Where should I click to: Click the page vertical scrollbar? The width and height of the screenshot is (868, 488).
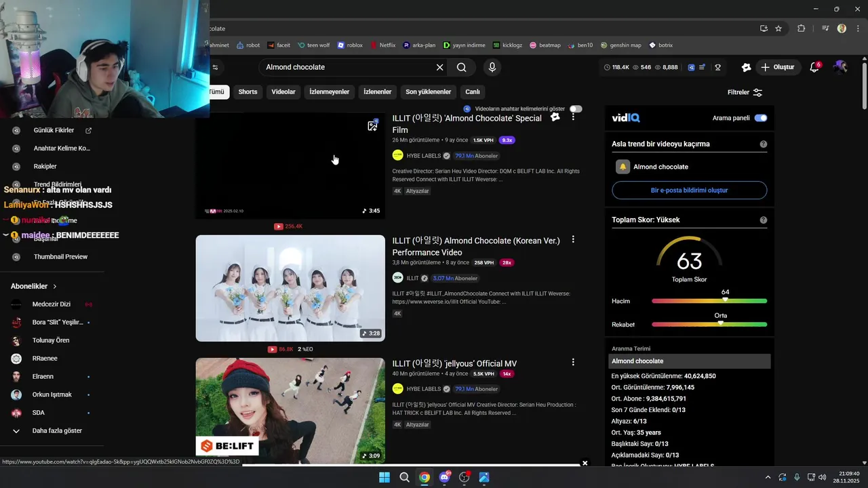pyautogui.click(x=863, y=85)
